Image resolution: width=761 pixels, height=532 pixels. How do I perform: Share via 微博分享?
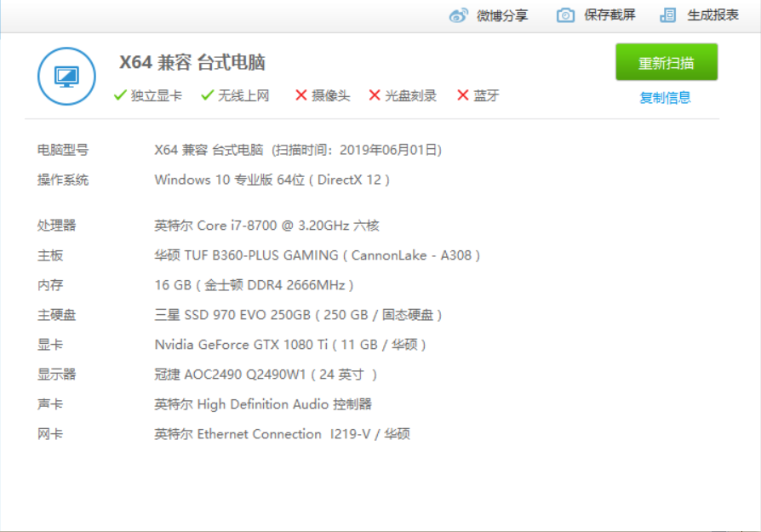click(502, 15)
